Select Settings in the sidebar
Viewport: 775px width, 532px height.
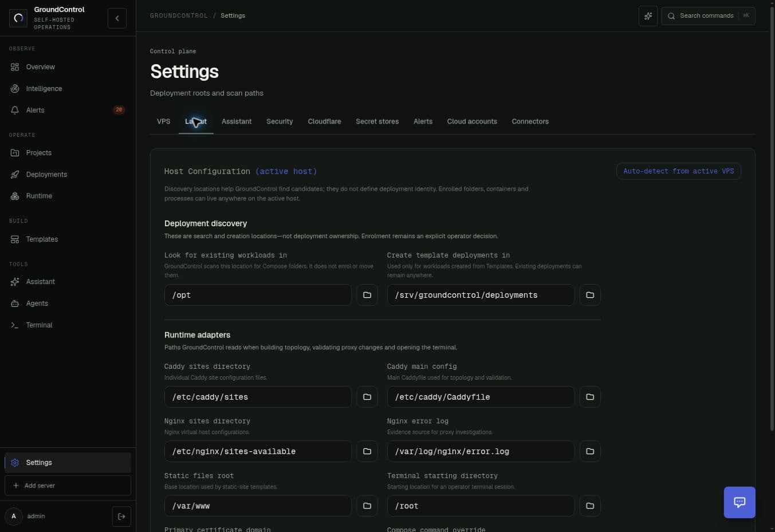68,463
